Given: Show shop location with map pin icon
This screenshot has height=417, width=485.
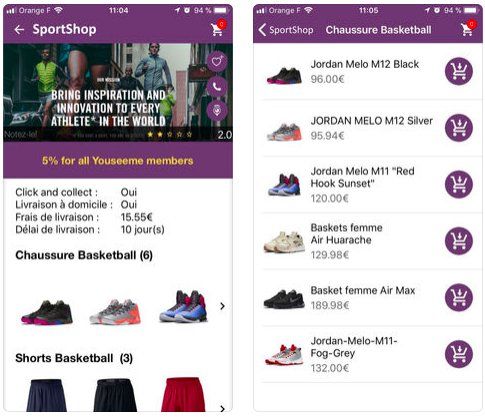Looking at the screenshot, I should coord(217,111).
